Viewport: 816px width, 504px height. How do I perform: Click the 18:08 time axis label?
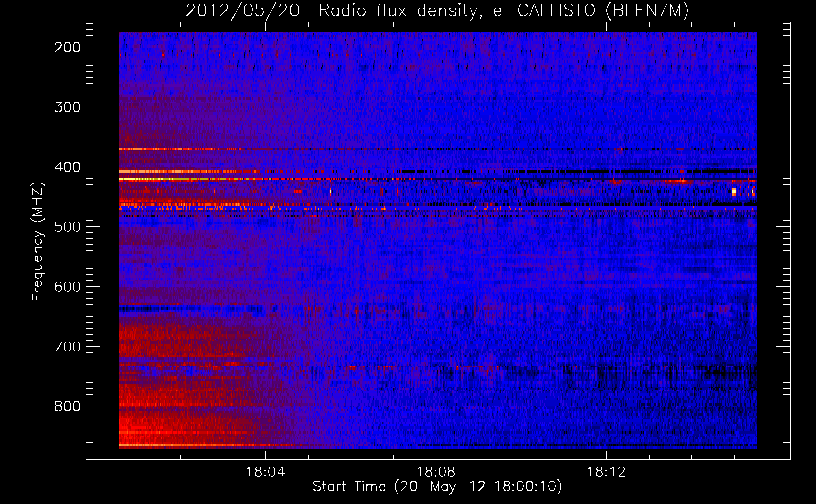[x=436, y=472]
